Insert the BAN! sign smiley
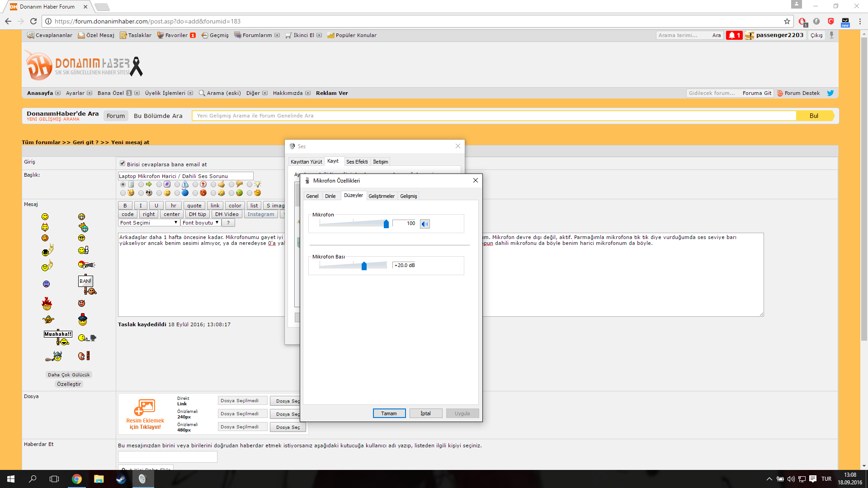The width and height of the screenshot is (868, 488). pyautogui.click(x=86, y=284)
